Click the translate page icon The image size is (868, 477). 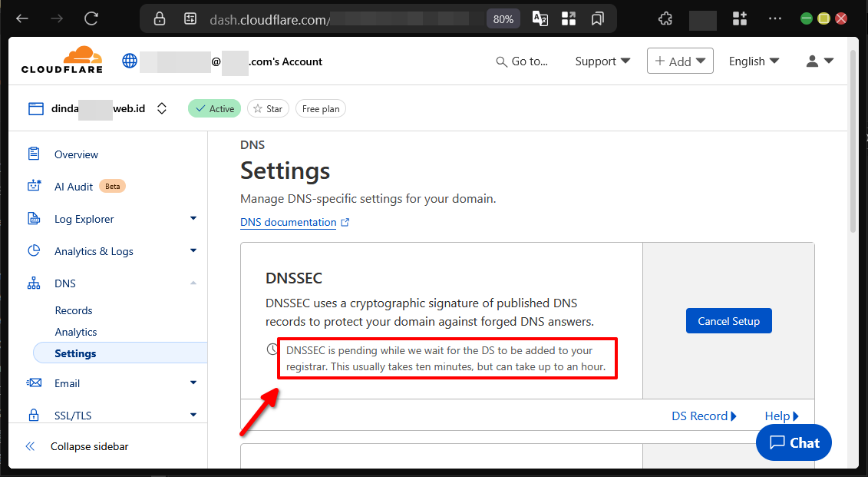pos(540,19)
